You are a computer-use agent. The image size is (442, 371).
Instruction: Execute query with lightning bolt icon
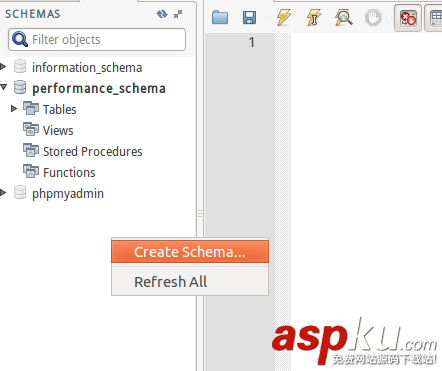pos(283,17)
